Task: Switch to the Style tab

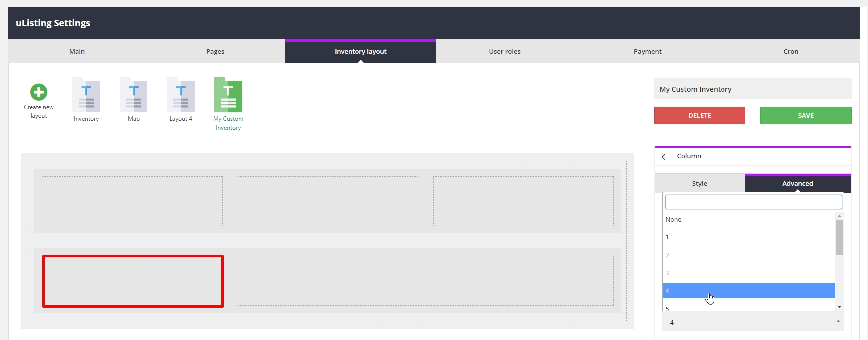Action: (x=699, y=183)
